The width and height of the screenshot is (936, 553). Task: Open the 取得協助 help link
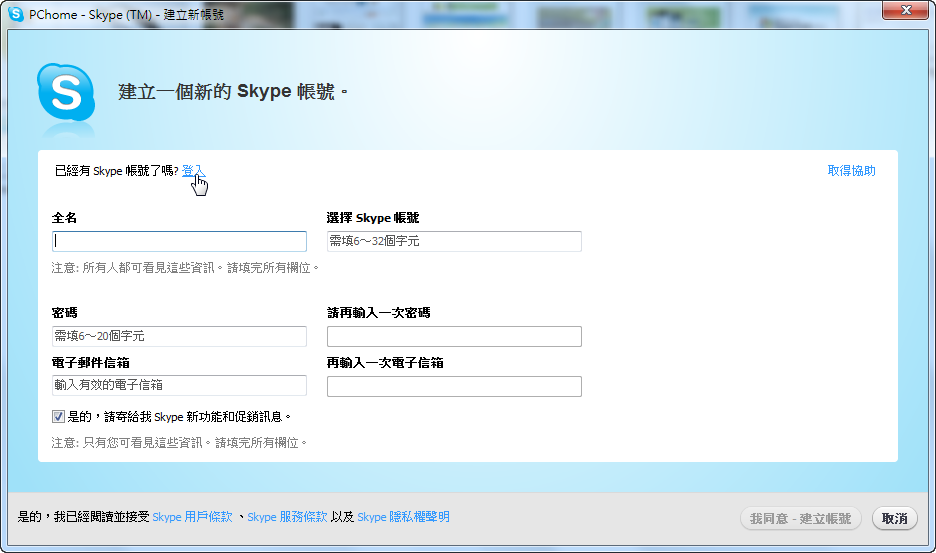pyautogui.click(x=851, y=171)
